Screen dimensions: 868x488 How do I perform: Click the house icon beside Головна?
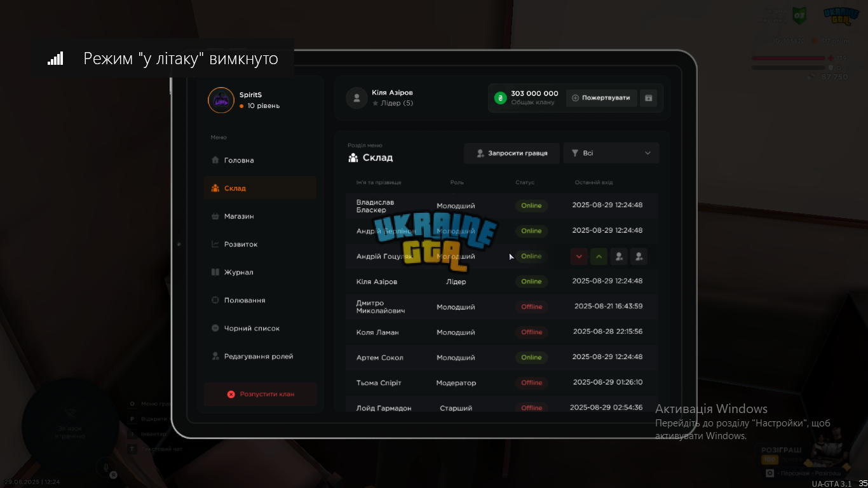click(215, 160)
